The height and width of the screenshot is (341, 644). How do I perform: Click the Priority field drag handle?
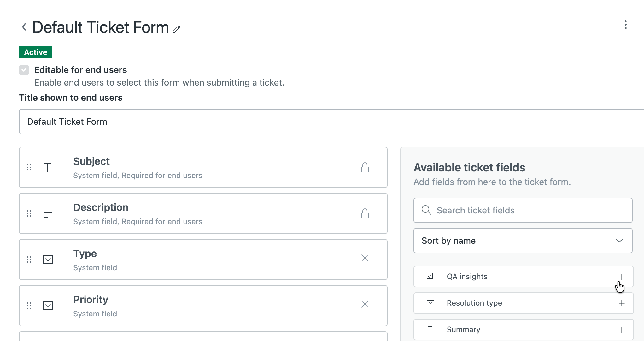(29, 306)
